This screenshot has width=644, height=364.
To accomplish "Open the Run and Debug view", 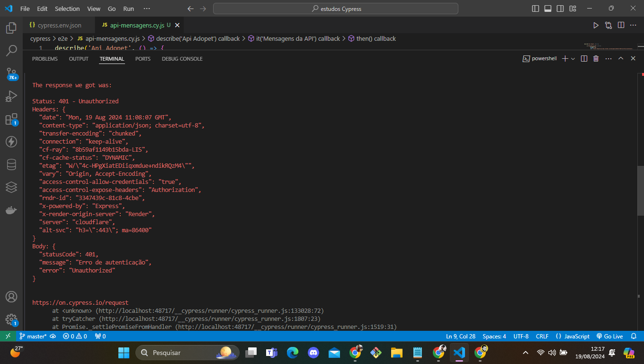I will pyautogui.click(x=11, y=96).
